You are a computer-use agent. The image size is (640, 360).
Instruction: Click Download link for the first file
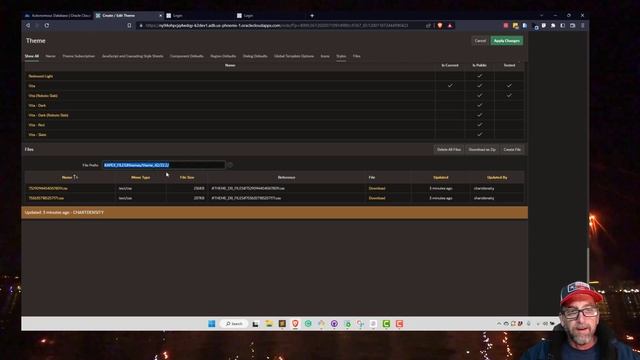point(377,189)
